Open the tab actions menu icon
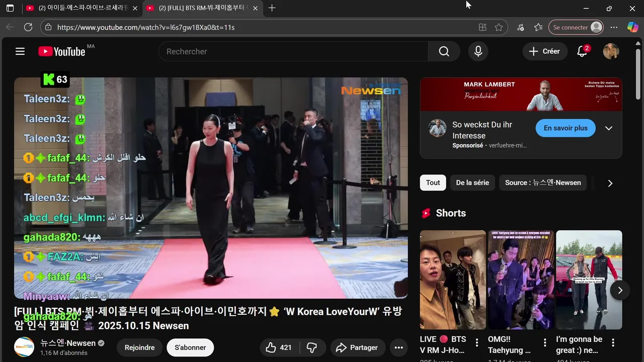Screen dimensions: 644x362 [10, 8]
